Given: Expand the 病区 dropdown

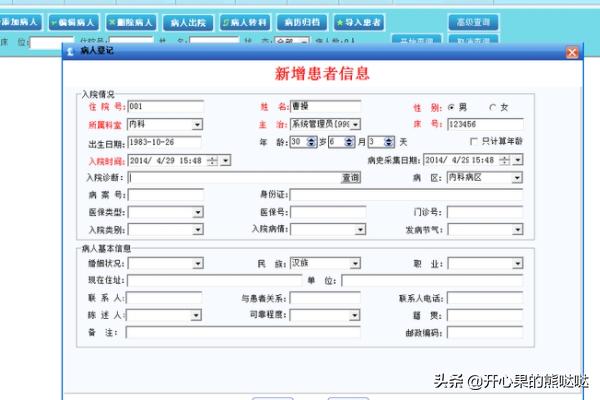Looking at the screenshot, I should [x=516, y=178].
